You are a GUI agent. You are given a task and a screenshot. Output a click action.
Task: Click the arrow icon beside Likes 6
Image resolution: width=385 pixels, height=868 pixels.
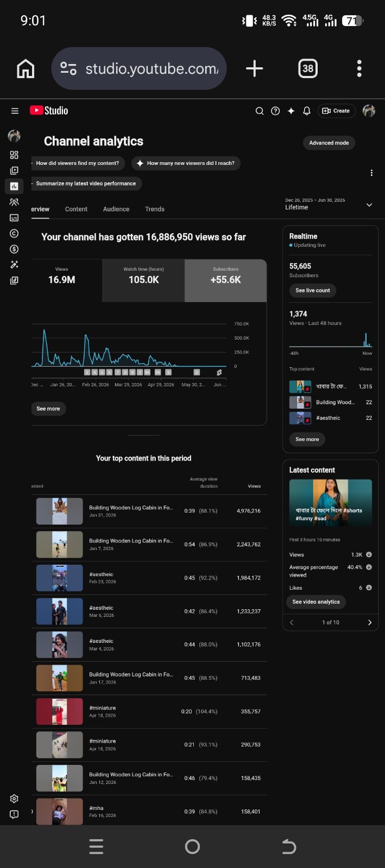point(369,588)
